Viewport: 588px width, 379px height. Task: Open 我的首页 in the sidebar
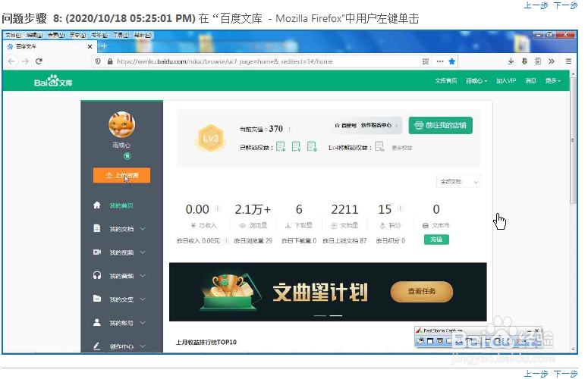[121, 205]
